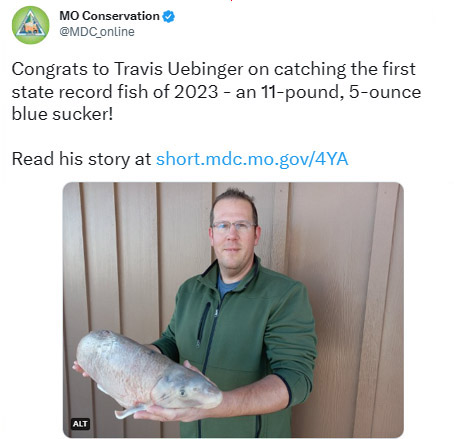Open the photo of the record fish
The height and width of the screenshot is (439, 454).
[233, 310]
